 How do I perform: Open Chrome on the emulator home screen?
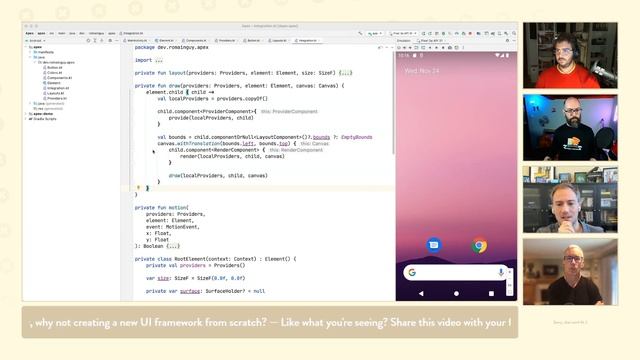click(479, 245)
